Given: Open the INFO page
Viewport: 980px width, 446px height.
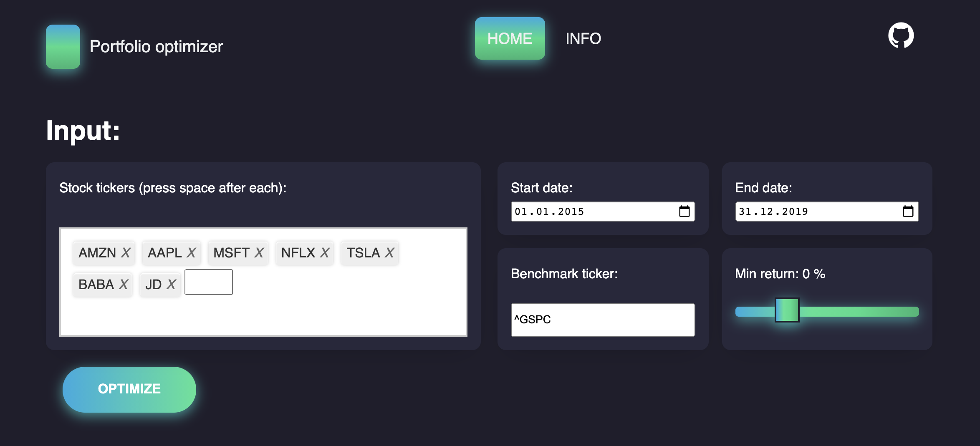Looking at the screenshot, I should coord(583,38).
